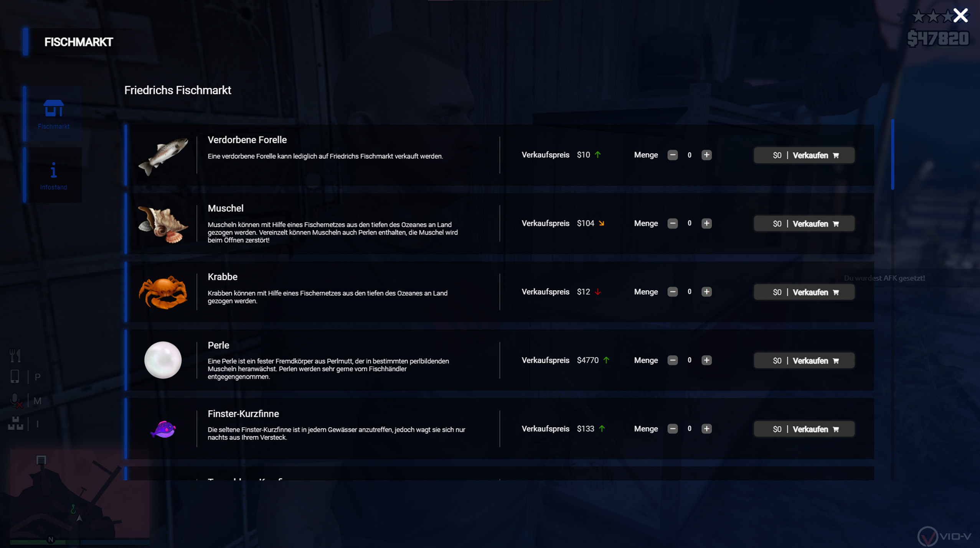Click the fork and knife hunger icon
The image size is (980, 548).
tap(15, 355)
